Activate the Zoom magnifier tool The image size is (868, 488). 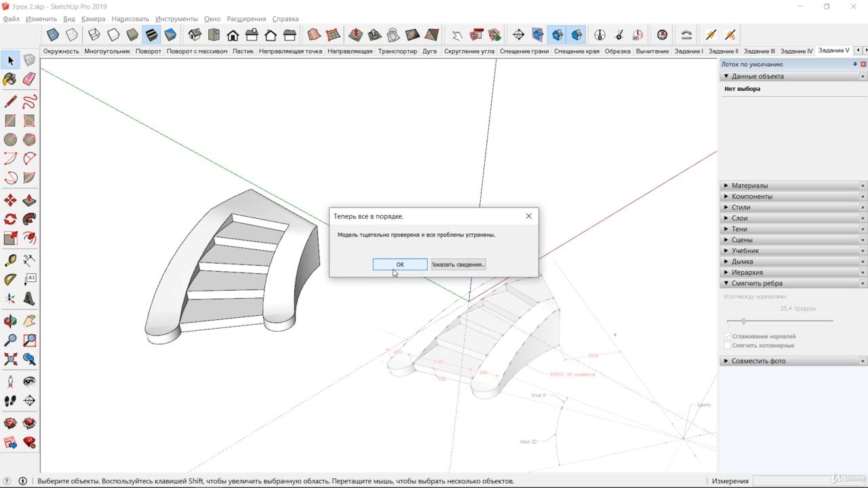coord(10,340)
